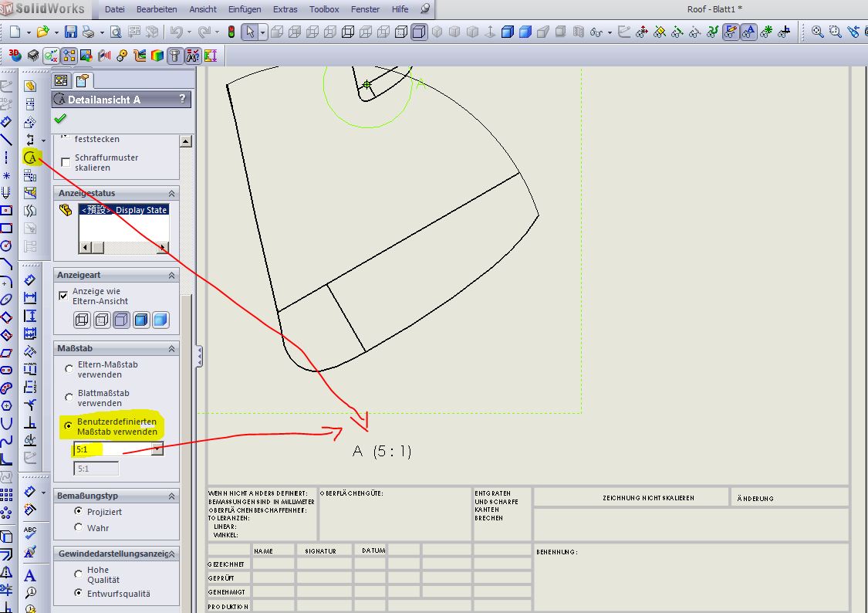Viewport: 868px width, 613px height.
Task: Enable the Schraffurmuster skalieren checkbox
Action: point(66,162)
